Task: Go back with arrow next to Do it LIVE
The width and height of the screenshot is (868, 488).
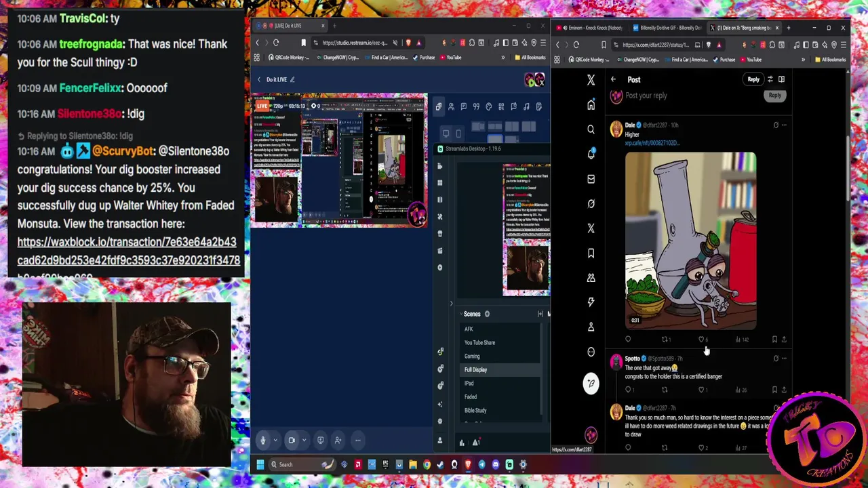Action: click(258, 79)
